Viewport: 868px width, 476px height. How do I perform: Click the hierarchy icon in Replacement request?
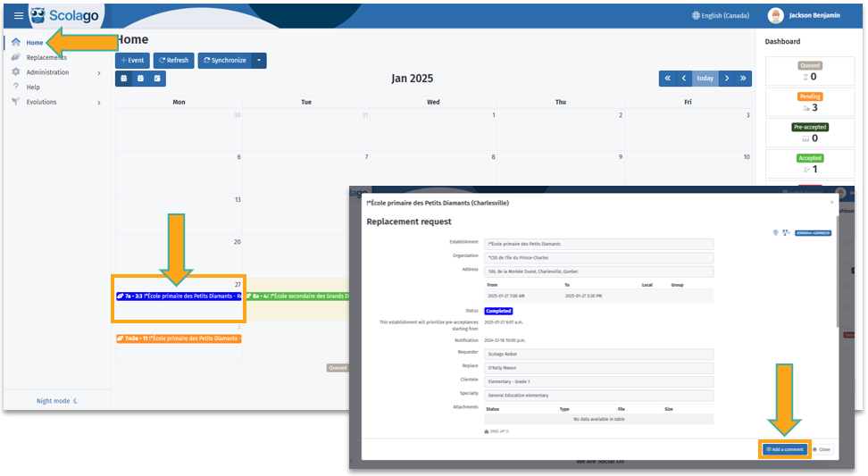click(786, 232)
